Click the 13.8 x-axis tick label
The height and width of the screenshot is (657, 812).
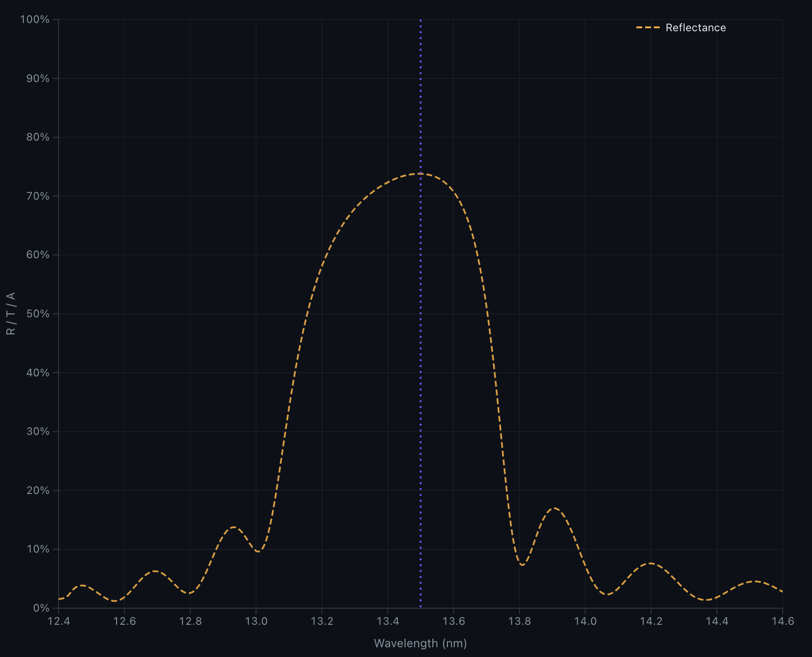(519, 621)
